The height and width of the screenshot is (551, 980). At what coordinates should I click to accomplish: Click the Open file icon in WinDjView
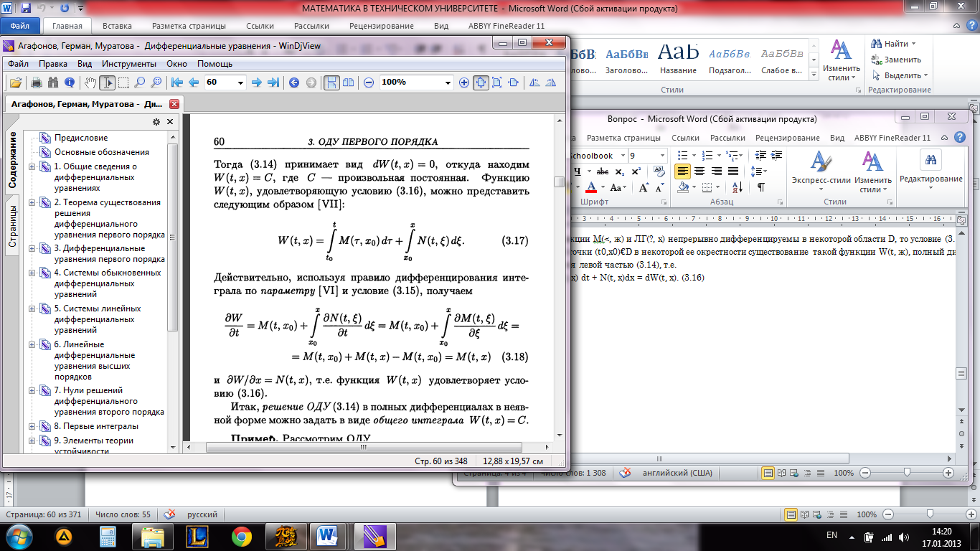(15, 83)
